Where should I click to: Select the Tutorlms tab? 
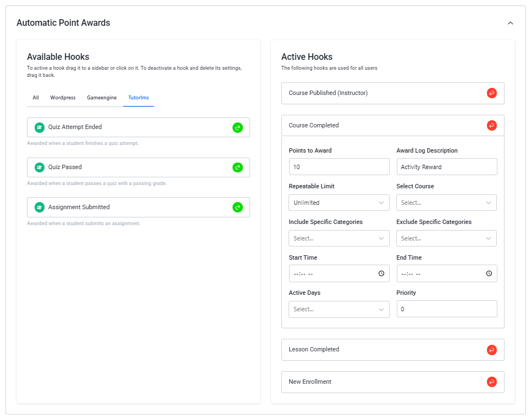138,98
